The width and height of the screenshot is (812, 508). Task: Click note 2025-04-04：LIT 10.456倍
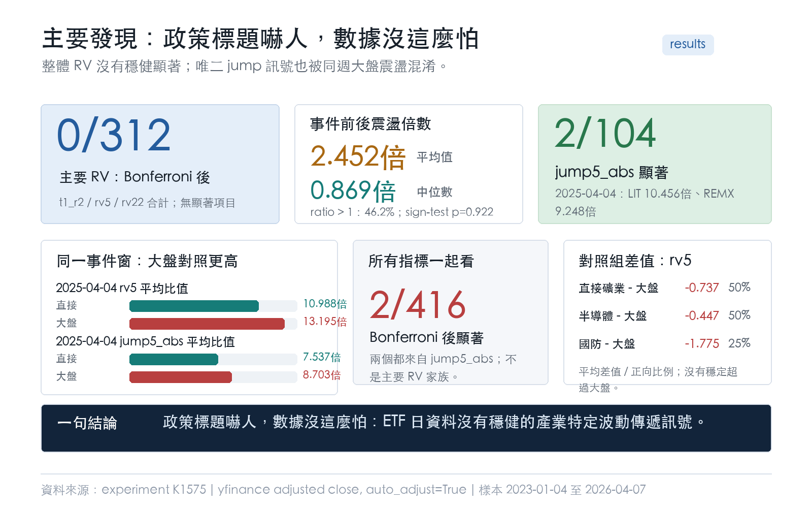coord(645,202)
